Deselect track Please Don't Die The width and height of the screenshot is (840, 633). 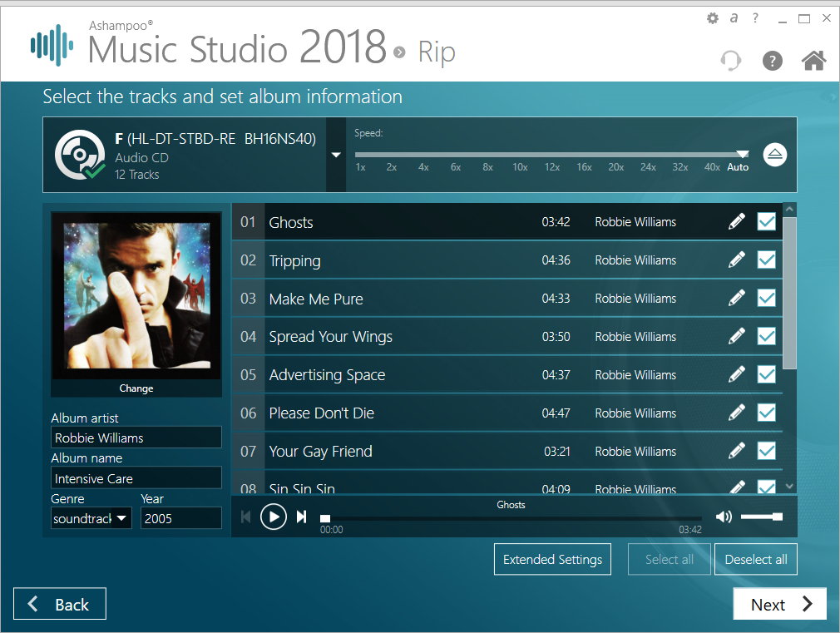click(765, 413)
